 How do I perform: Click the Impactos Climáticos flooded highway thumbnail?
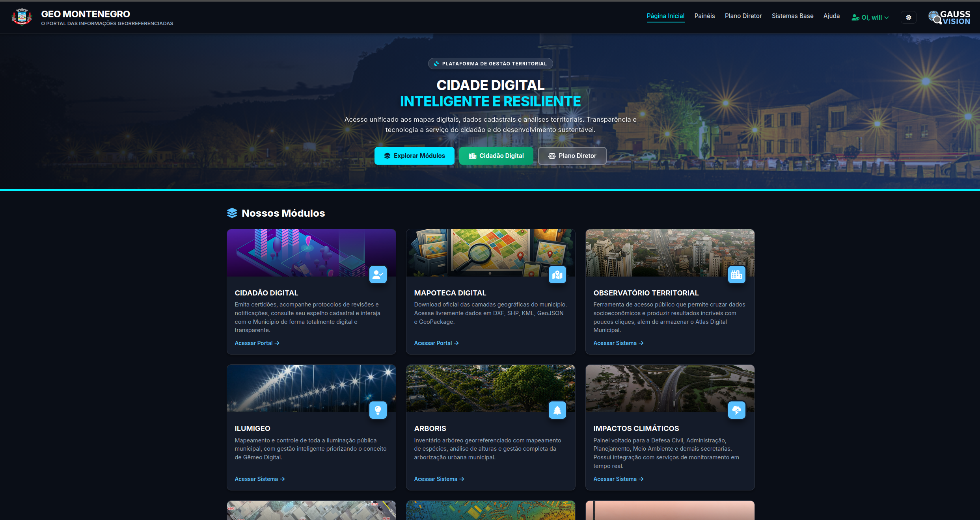670,388
